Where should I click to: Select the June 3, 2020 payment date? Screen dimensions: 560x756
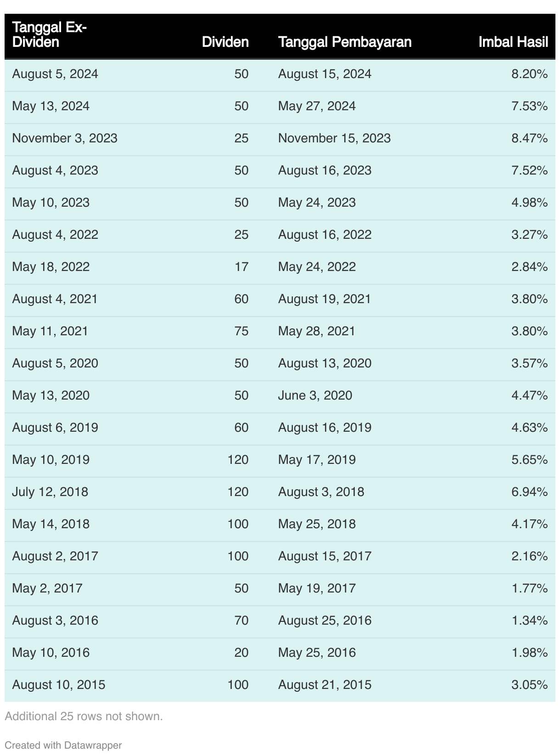(x=315, y=395)
